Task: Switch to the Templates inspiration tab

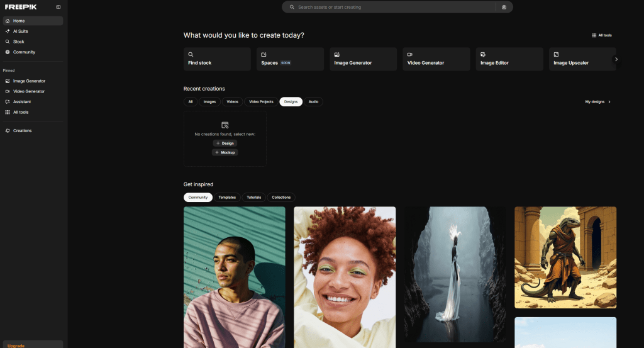Action: [x=227, y=198]
